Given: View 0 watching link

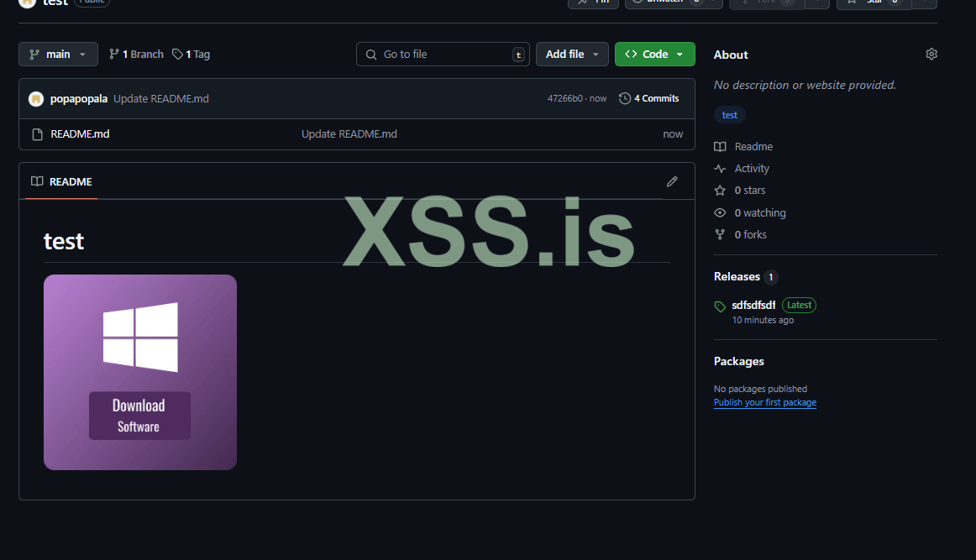Looking at the screenshot, I should coord(760,212).
